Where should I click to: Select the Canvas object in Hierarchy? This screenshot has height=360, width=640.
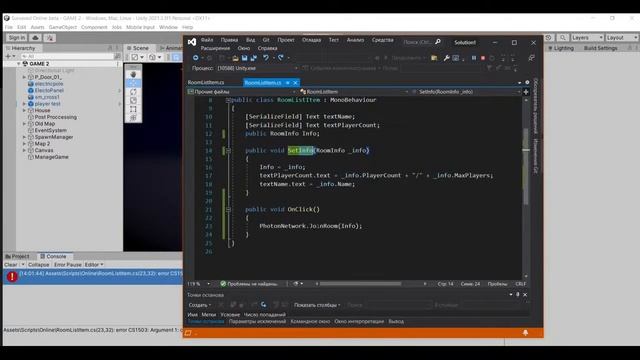click(x=44, y=150)
